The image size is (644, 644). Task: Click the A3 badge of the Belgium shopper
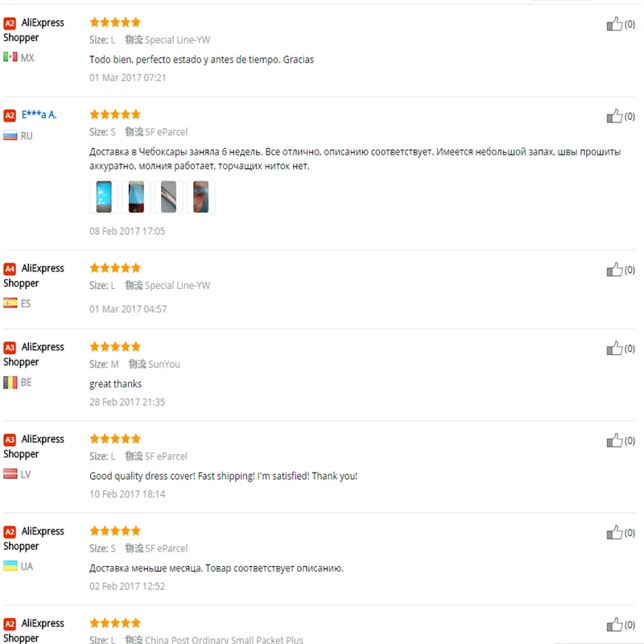[10, 348]
